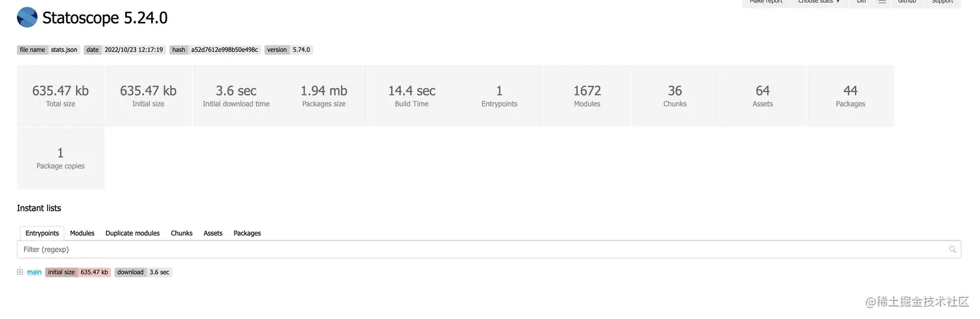Open the main entrypoint link

coord(34,272)
